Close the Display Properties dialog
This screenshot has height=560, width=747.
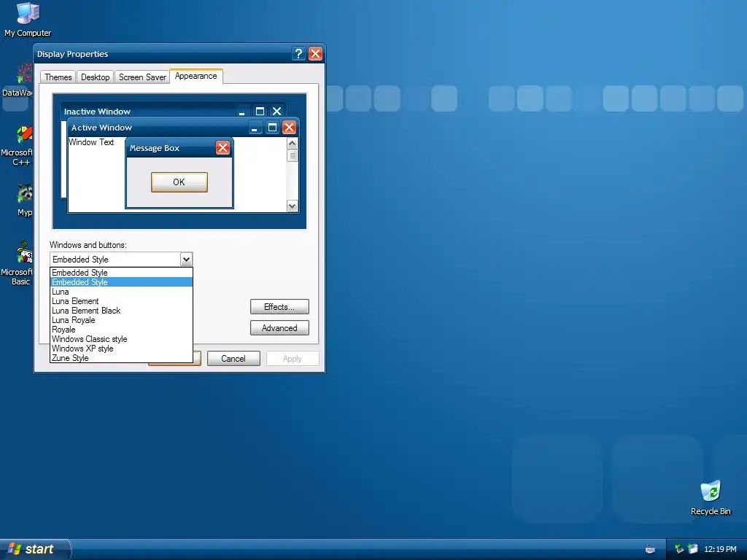pyautogui.click(x=315, y=53)
